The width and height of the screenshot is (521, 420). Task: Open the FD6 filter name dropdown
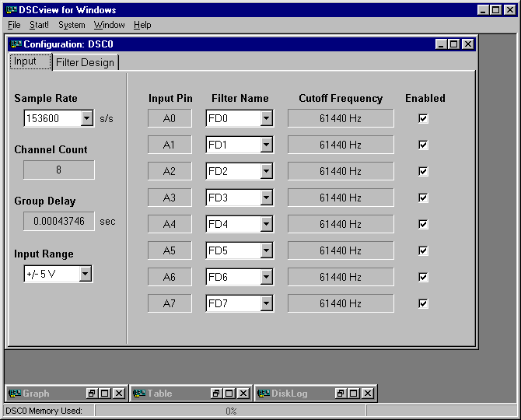tap(266, 277)
